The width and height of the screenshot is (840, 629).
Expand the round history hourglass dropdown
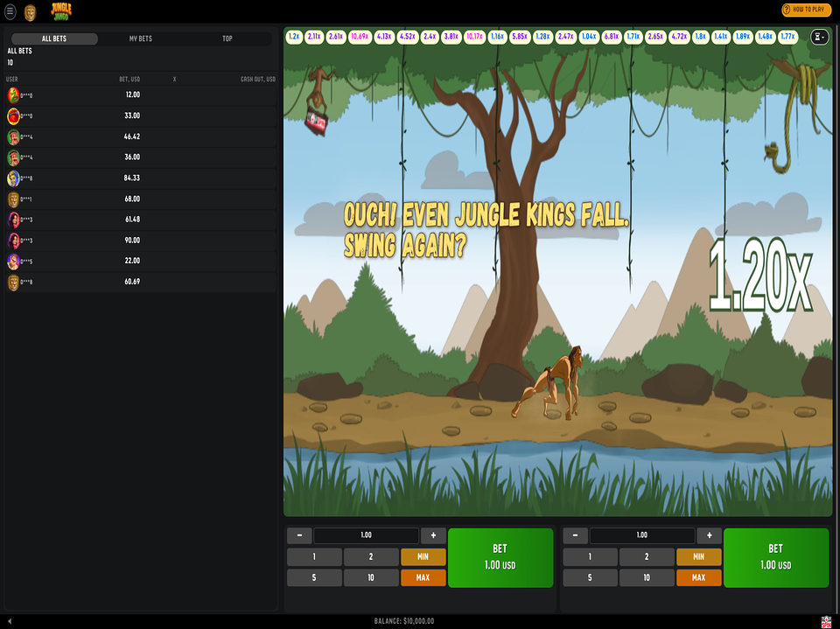pos(821,37)
